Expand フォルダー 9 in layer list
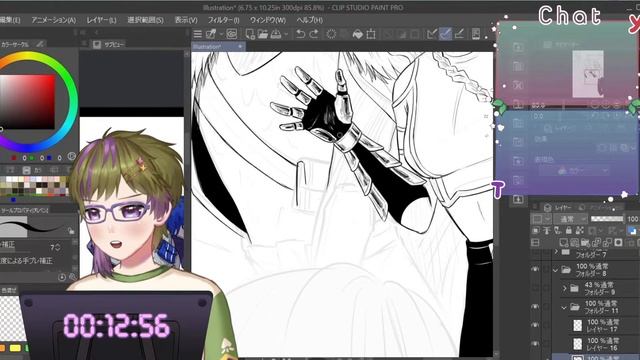Viewport: 640px width, 360px height. 565,289
